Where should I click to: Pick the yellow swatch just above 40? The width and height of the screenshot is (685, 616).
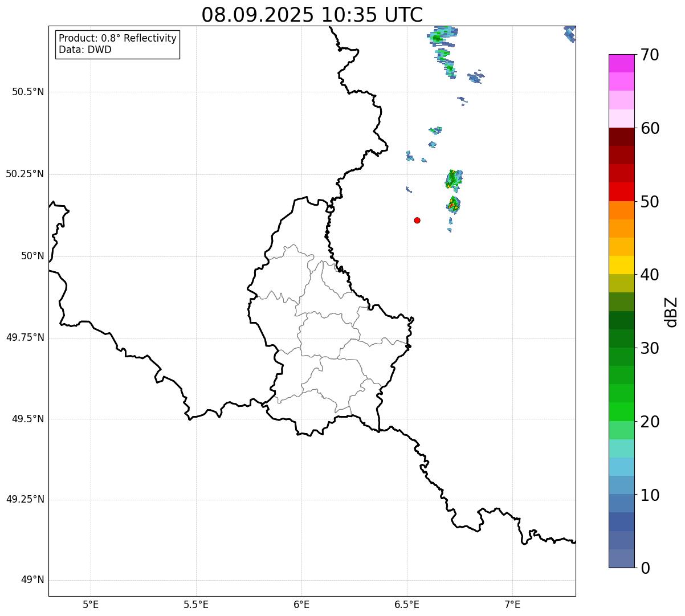(621, 265)
